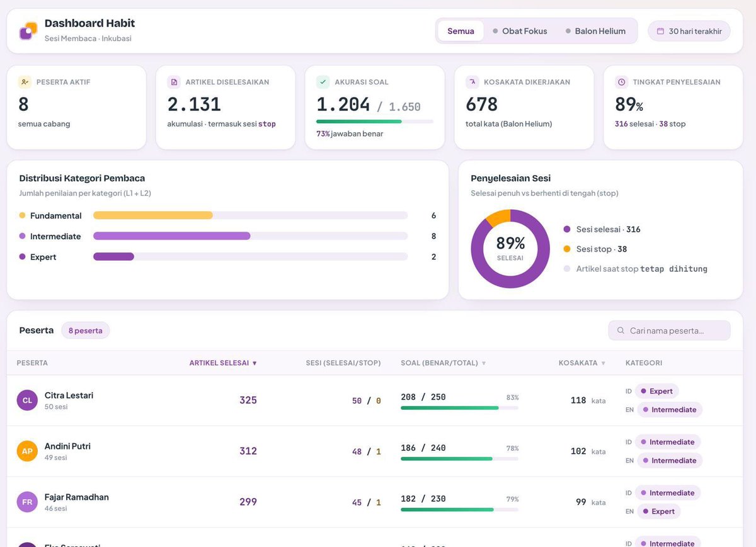The height and width of the screenshot is (547, 756).
Task: Click the Fundamental category bar
Action: pyautogui.click(x=250, y=215)
